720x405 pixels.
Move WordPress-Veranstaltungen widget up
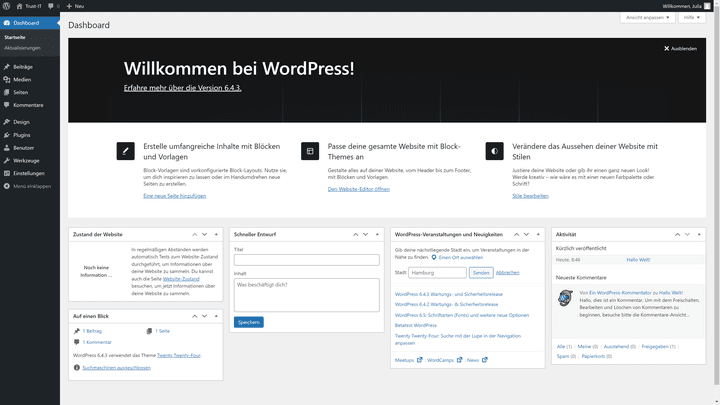click(517, 235)
